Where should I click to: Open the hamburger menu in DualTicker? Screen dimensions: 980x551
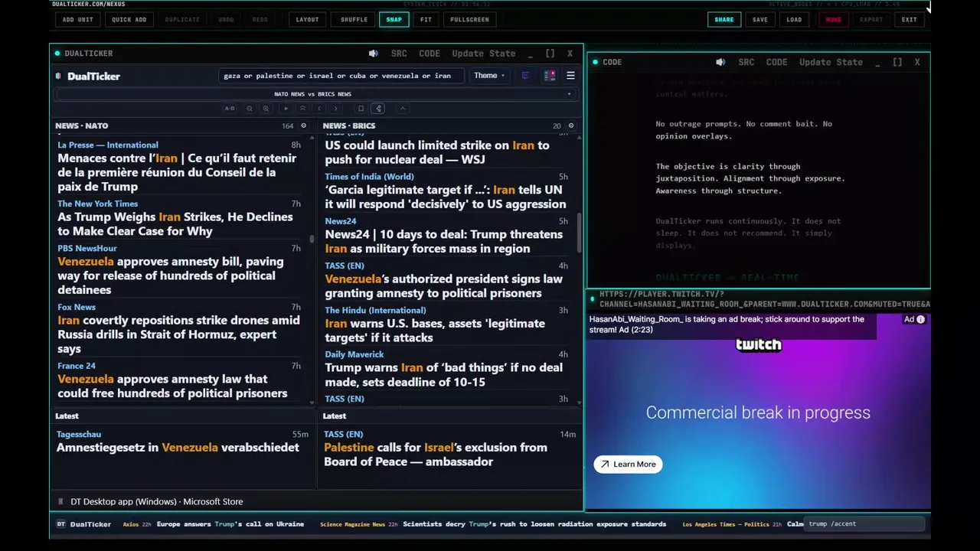(x=570, y=76)
